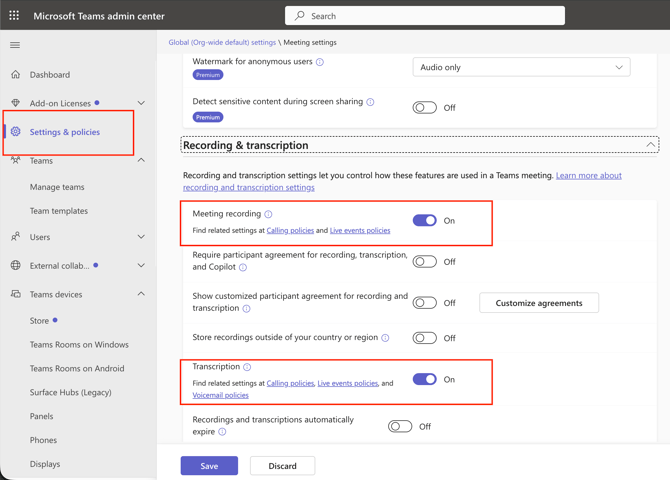Screen dimensions: 670x480
Task: Collapse Teams devices section chevron
Action: click(141, 294)
